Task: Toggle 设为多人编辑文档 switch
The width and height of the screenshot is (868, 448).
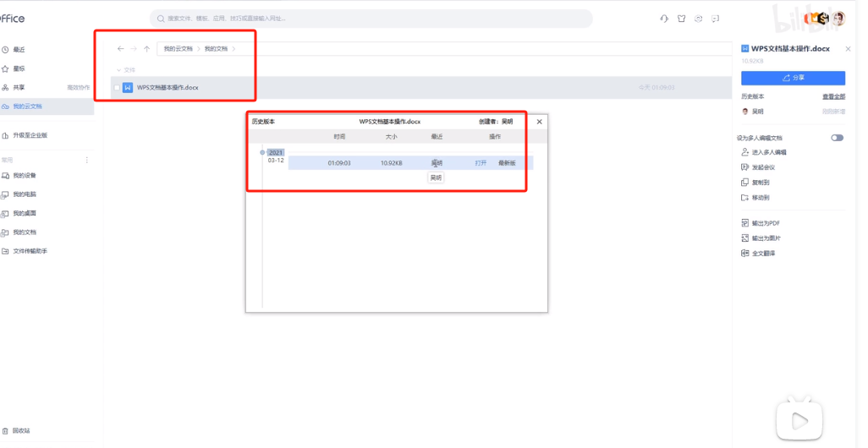Action: (837, 138)
